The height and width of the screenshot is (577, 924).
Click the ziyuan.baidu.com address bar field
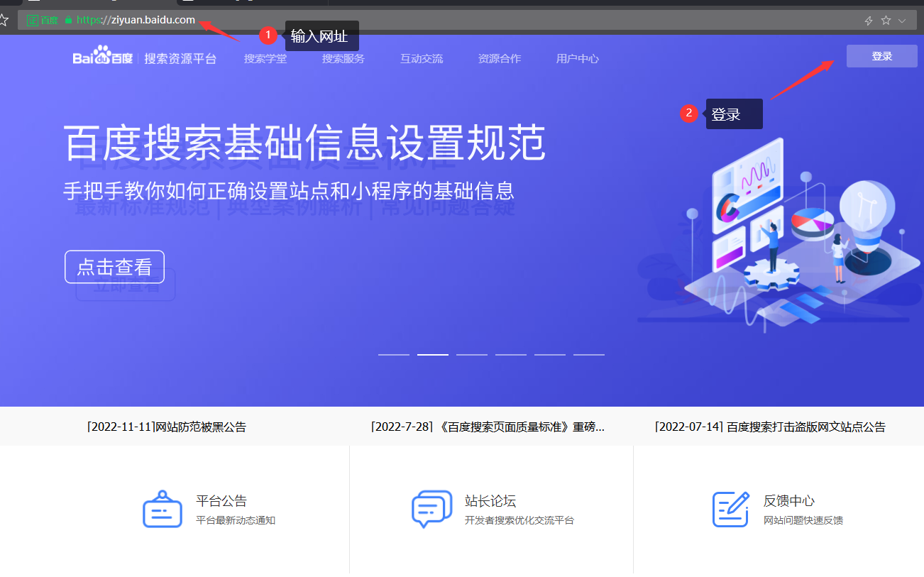pyautogui.click(x=497, y=21)
